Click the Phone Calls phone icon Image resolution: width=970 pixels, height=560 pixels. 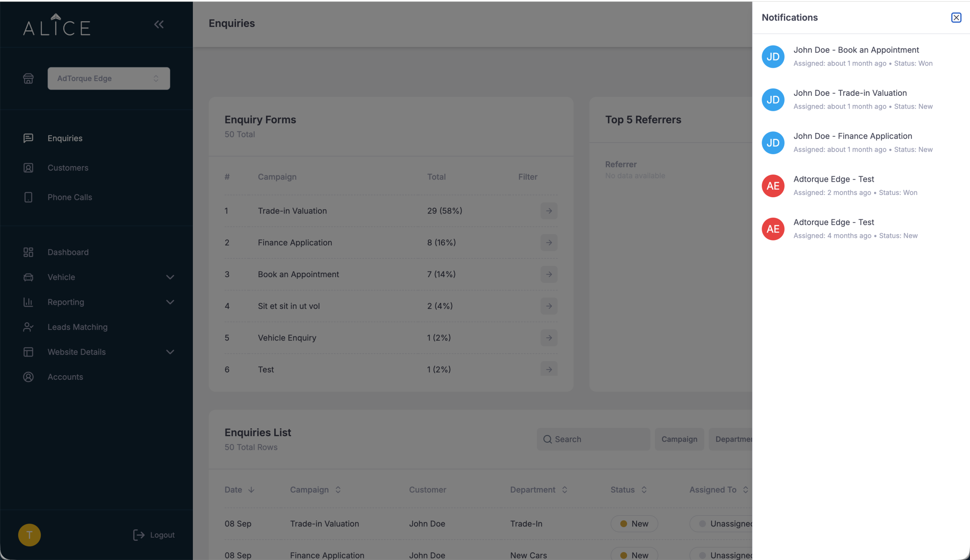(x=28, y=197)
